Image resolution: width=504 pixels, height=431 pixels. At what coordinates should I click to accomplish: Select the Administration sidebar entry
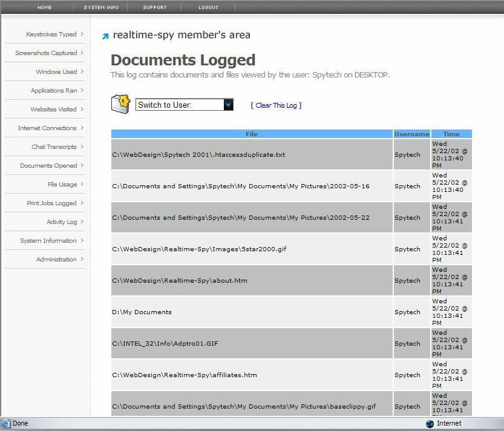(56, 260)
